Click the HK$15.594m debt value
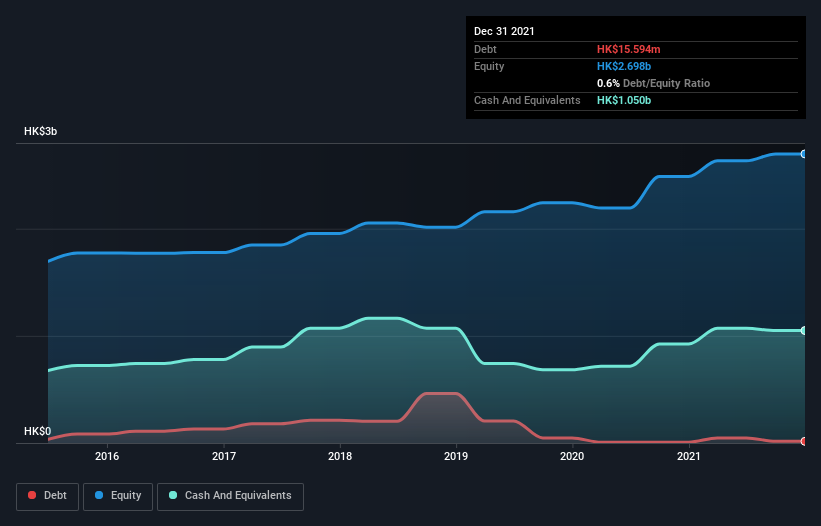This screenshot has height=526, width=821. click(628, 49)
